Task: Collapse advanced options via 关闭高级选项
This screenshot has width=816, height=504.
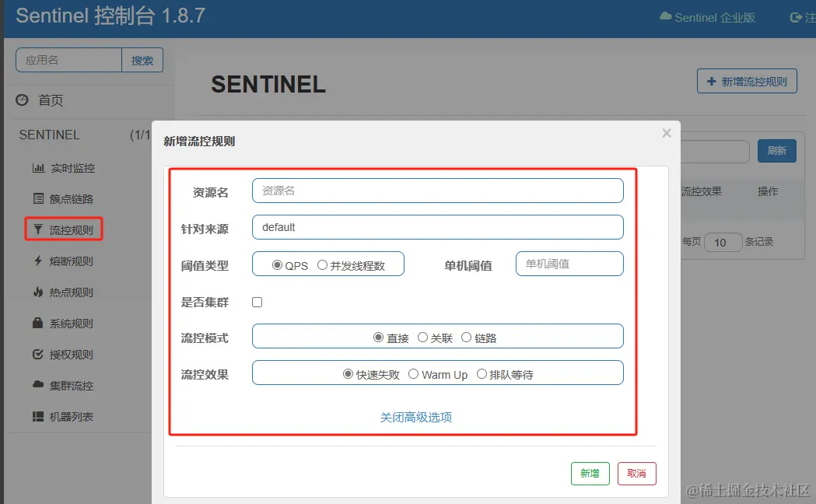Action: (x=416, y=417)
